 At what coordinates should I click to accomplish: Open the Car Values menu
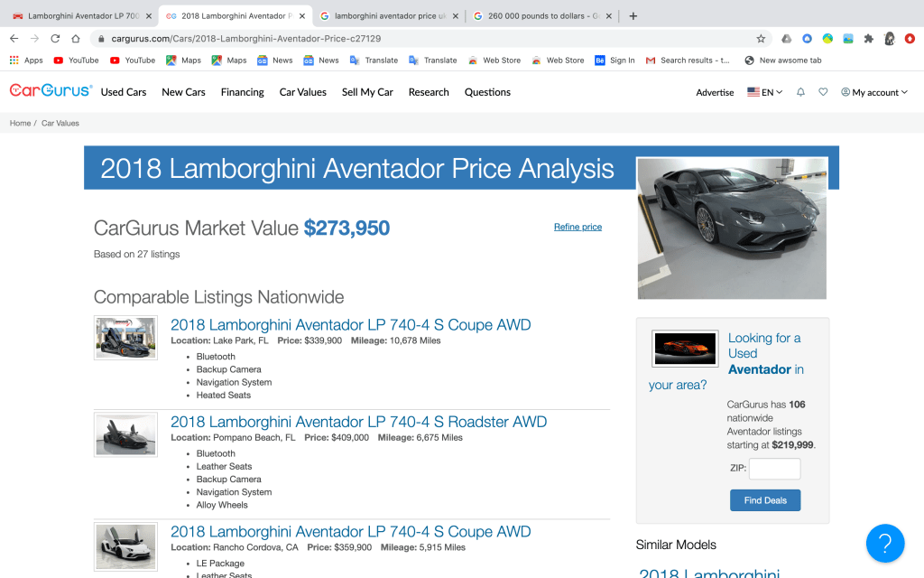pyautogui.click(x=303, y=92)
